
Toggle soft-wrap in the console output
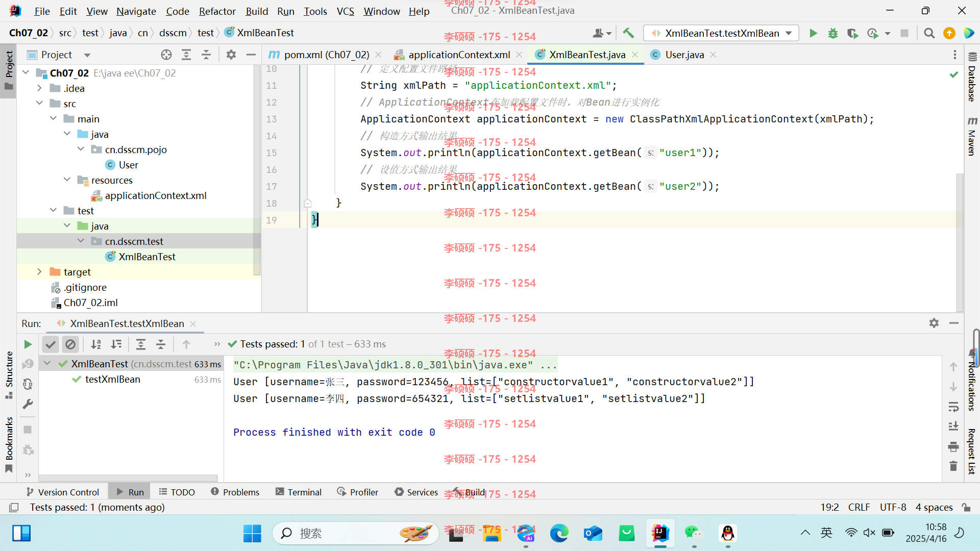(x=953, y=407)
